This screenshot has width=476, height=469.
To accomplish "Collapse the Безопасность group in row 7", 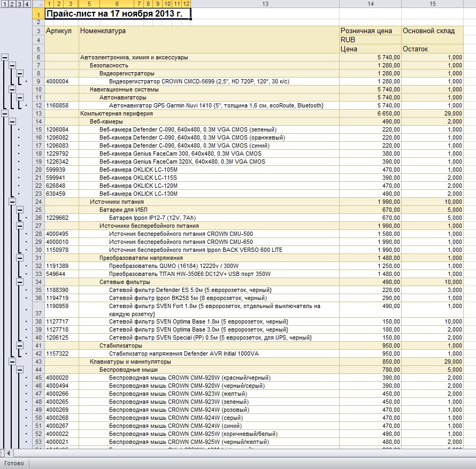I will [x=12, y=65].
